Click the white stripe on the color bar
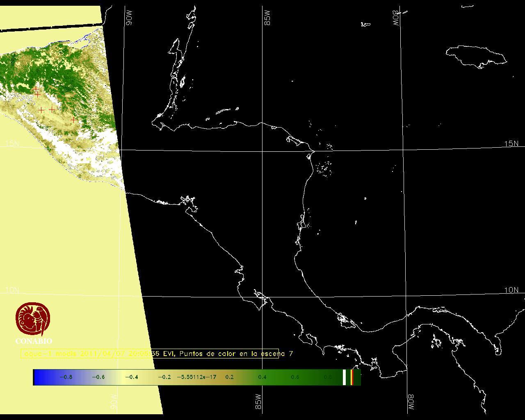525x420 pixels. pos(345,377)
